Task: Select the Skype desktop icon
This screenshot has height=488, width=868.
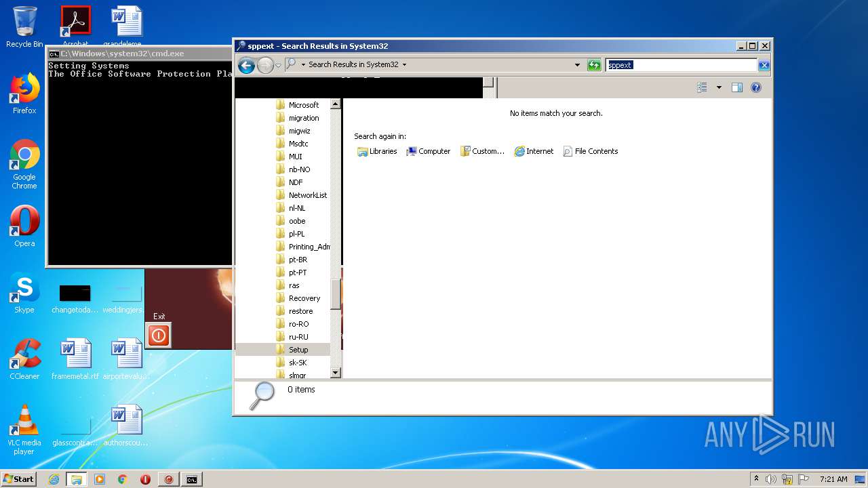Action: coord(24,293)
